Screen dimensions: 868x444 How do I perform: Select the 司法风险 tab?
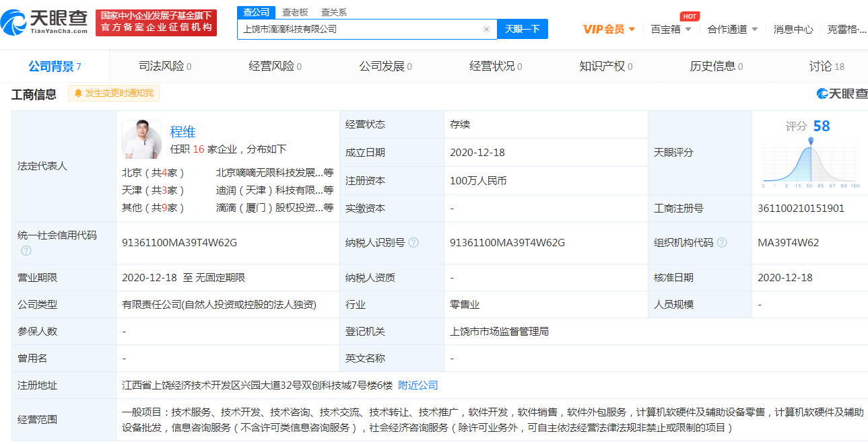point(165,66)
